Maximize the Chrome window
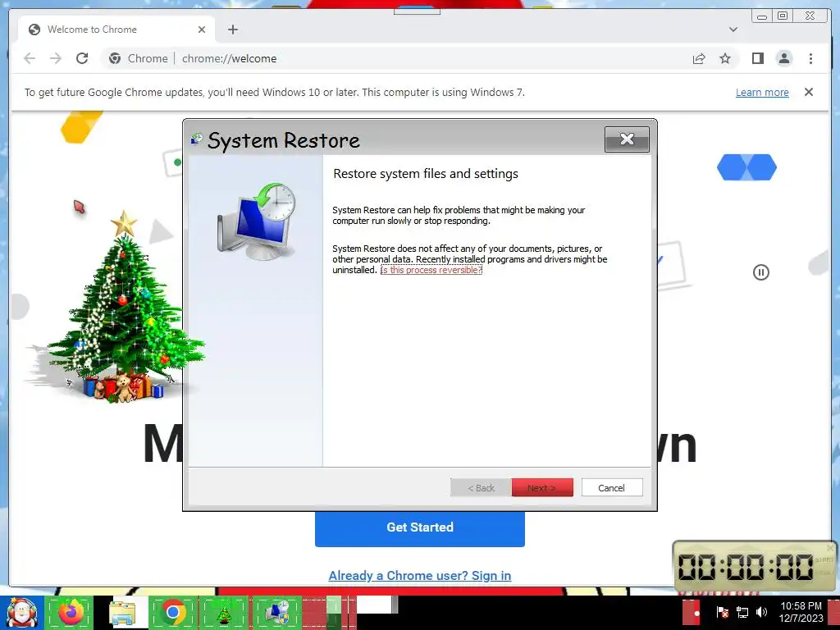 click(782, 16)
